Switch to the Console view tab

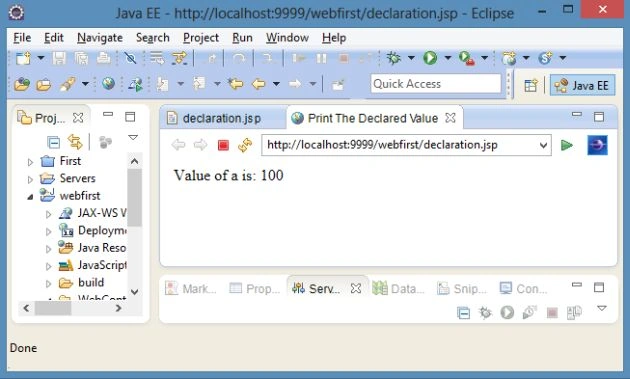(x=524, y=288)
